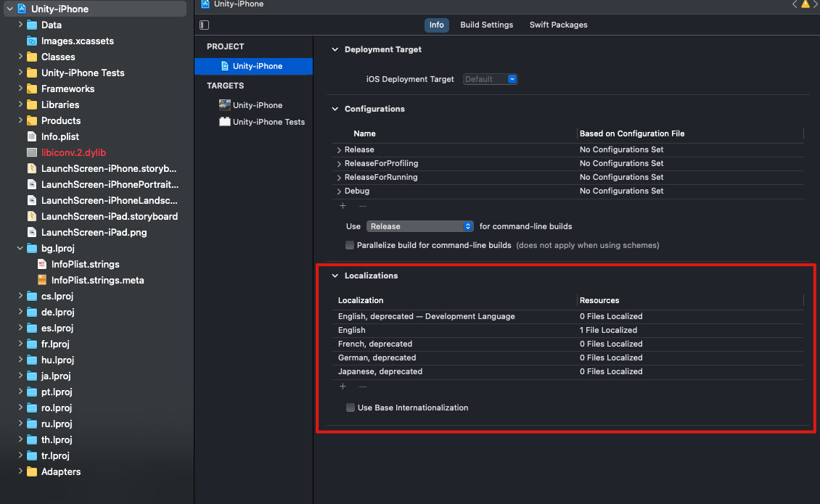The height and width of the screenshot is (504, 820).
Task: Open the Swift Packages tab
Action: click(x=558, y=25)
